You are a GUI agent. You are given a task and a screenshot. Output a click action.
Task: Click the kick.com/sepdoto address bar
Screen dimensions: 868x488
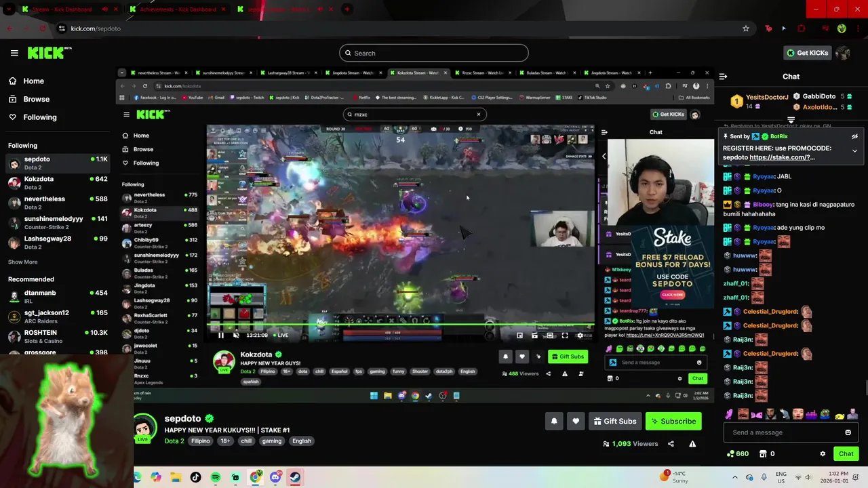coord(400,28)
